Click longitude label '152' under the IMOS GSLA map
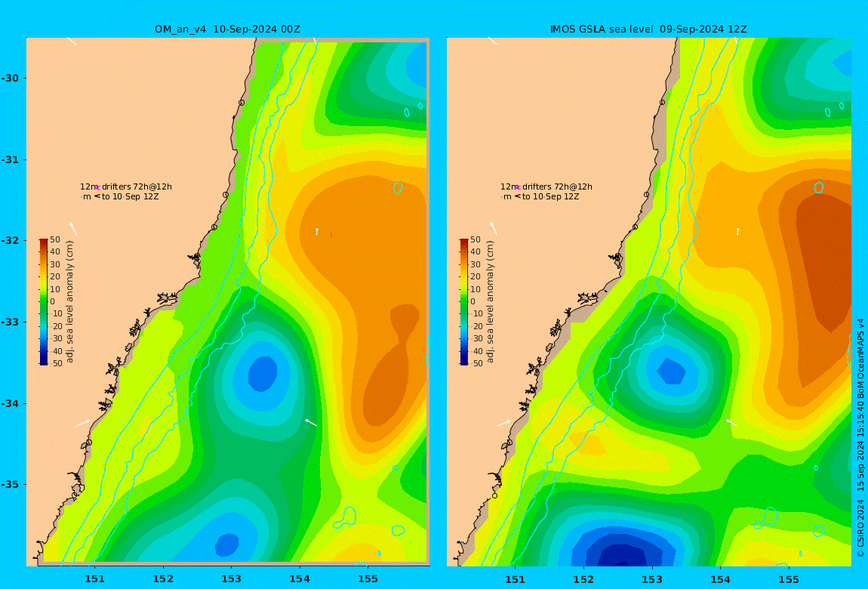Screen dimensions: 868x589 583,579
